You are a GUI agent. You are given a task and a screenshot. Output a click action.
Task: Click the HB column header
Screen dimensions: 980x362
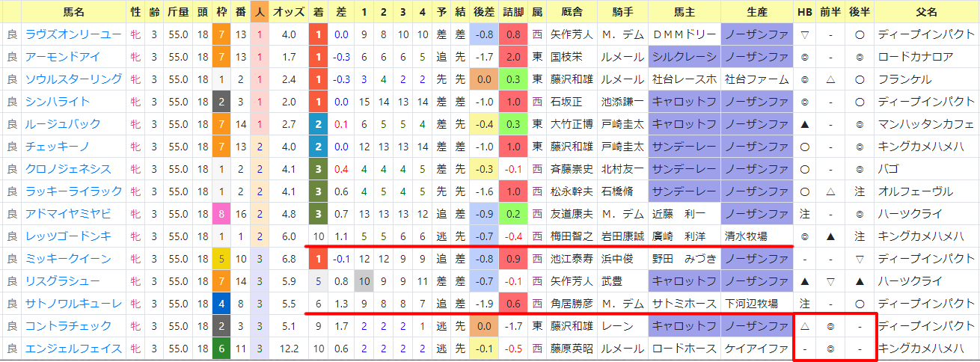805,12
